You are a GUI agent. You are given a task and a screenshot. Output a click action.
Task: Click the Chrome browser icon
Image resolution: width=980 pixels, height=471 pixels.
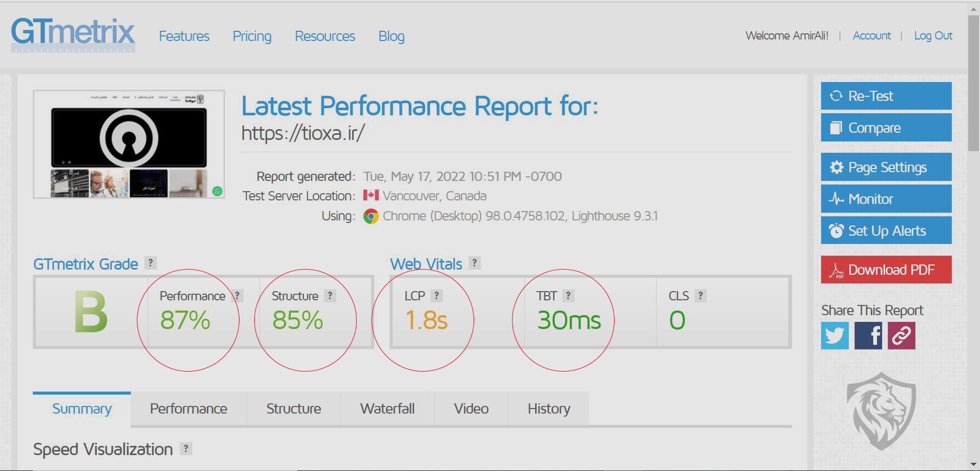pyautogui.click(x=371, y=216)
